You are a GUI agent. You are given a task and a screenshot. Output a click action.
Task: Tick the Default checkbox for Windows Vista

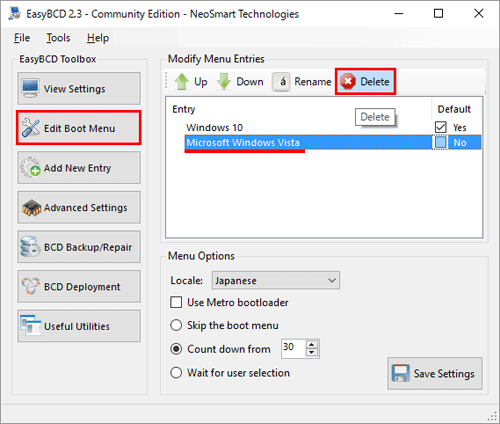(x=440, y=143)
